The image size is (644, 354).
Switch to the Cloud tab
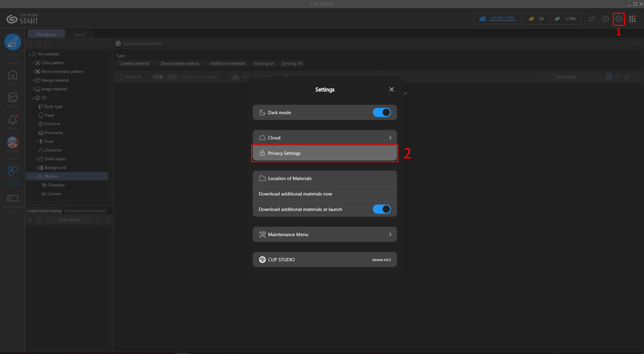(x=79, y=35)
